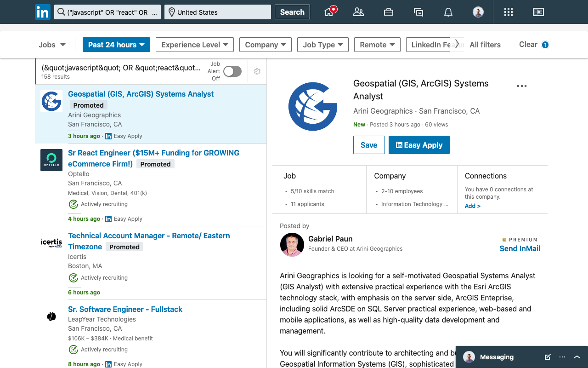The width and height of the screenshot is (588, 368).
Task: Click 'Medical, Vision, Dental, 401(k)' text
Action: click(107, 193)
